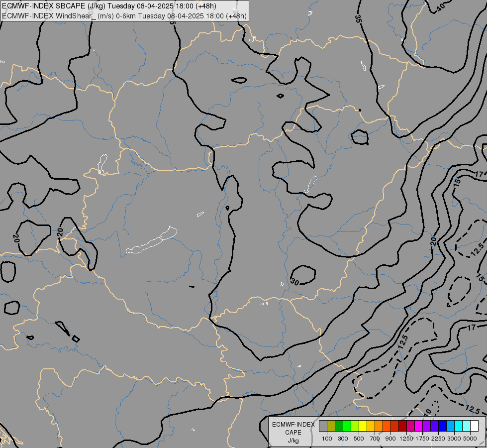Screen dimensions: 487x448
Task: Click the 1750 value on the legend
Action: point(422,439)
